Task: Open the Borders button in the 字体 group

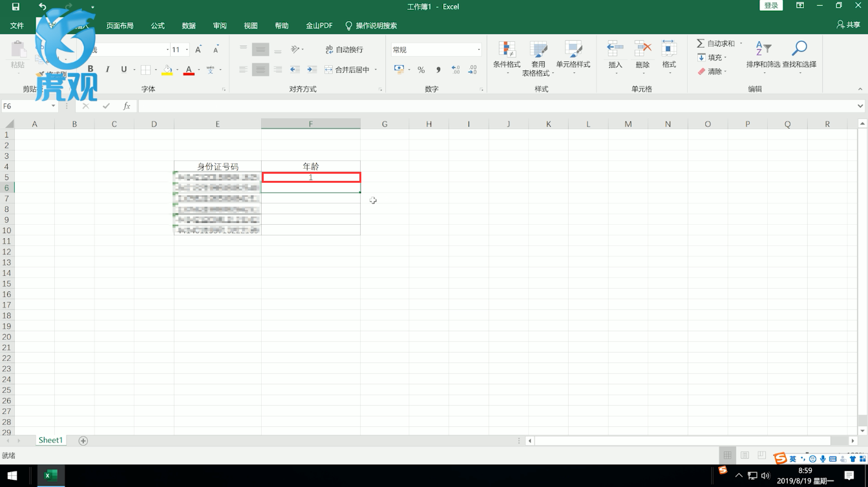Action: [x=145, y=70]
